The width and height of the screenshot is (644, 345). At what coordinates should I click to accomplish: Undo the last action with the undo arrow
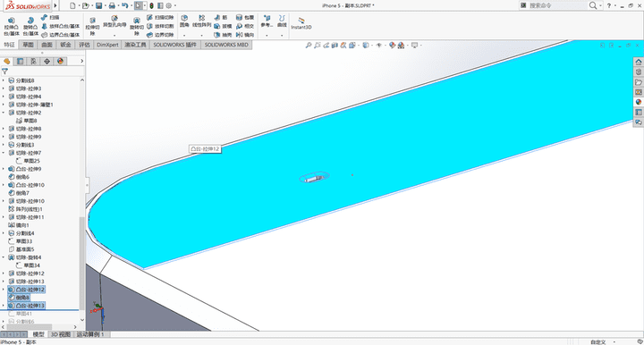(124, 5)
